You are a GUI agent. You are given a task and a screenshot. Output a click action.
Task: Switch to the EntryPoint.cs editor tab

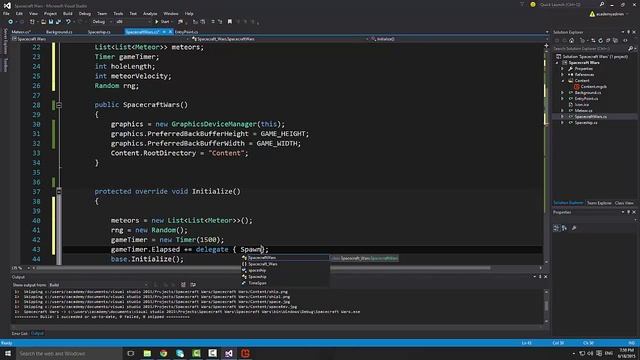(187, 32)
